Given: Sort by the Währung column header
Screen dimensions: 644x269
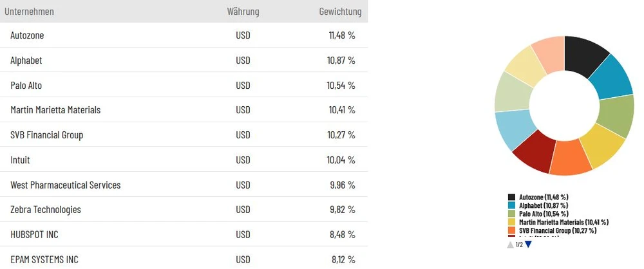Looking at the screenshot, I should pos(243,12).
